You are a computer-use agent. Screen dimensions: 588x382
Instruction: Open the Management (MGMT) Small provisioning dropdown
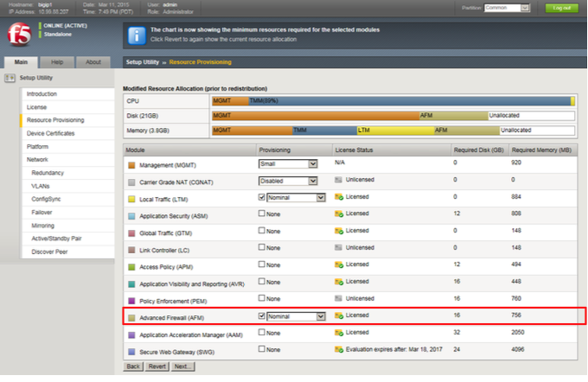pyautogui.click(x=288, y=164)
